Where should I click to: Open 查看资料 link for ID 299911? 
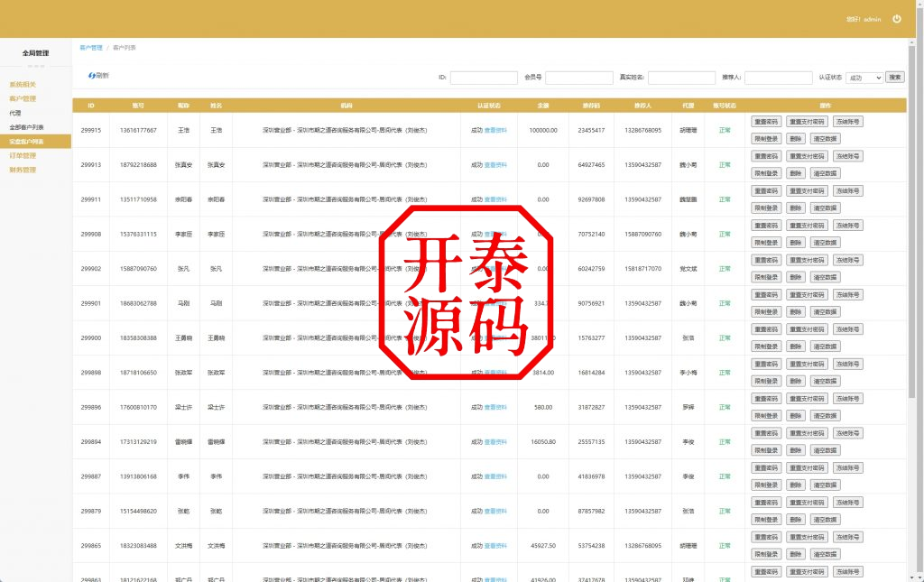[495, 199]
